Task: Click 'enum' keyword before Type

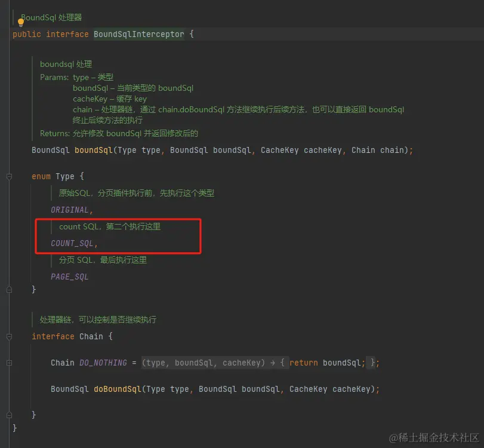Action: click(41, 176)
